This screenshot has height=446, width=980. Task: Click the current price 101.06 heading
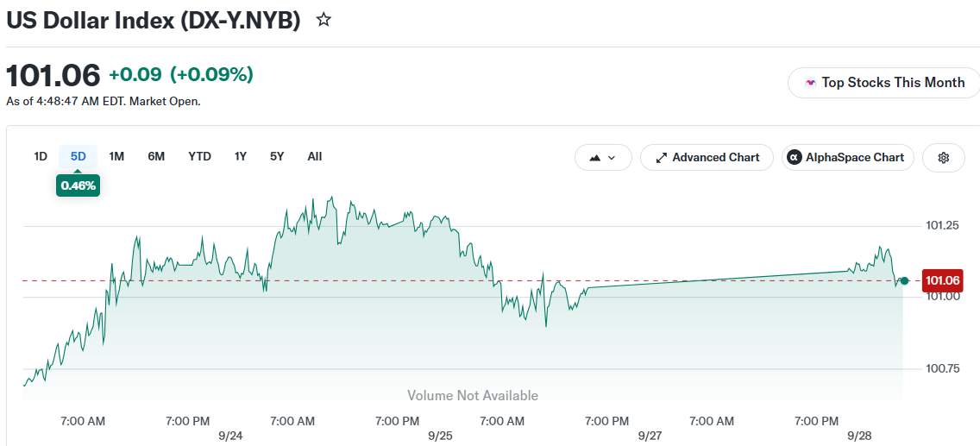point(53,76)
